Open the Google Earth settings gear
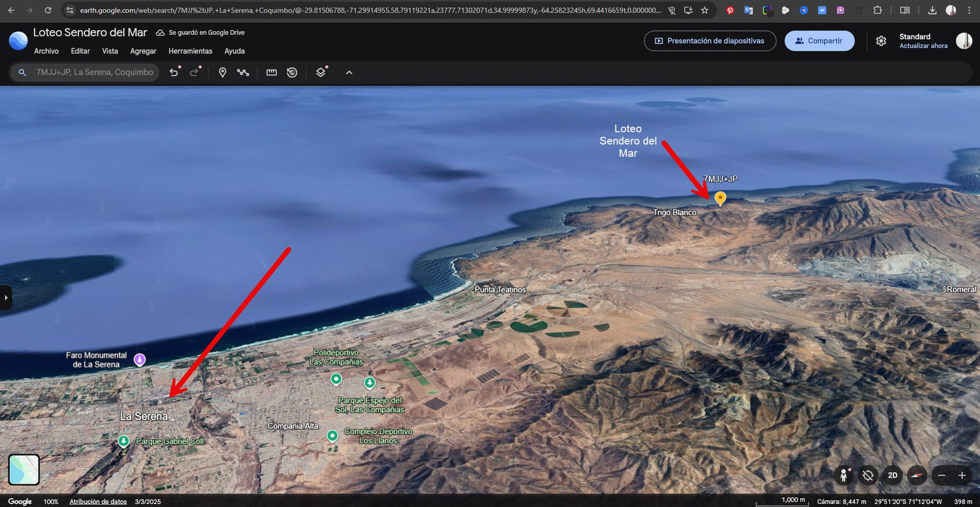 881,41
